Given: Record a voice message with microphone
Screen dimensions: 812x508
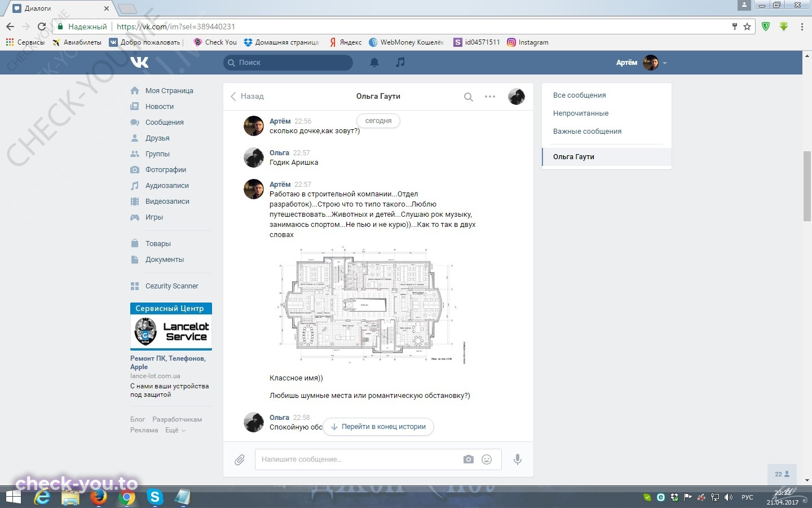Looking at the screenshot, I should click(517, 459).
